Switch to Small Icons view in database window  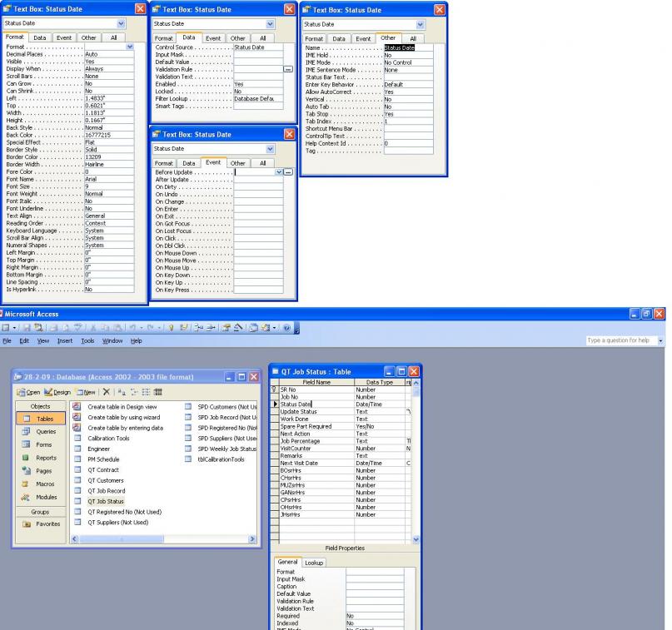(134, 392)
